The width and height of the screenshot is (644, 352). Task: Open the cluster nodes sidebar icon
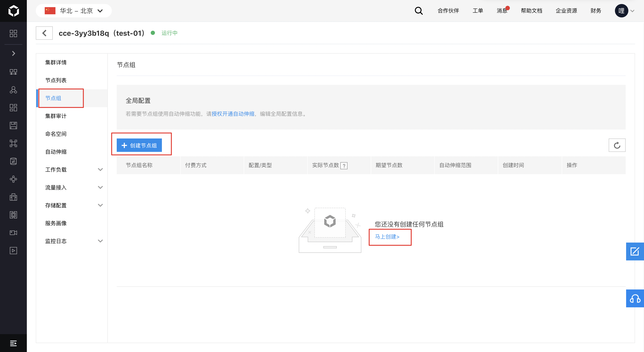click(13, 90)
